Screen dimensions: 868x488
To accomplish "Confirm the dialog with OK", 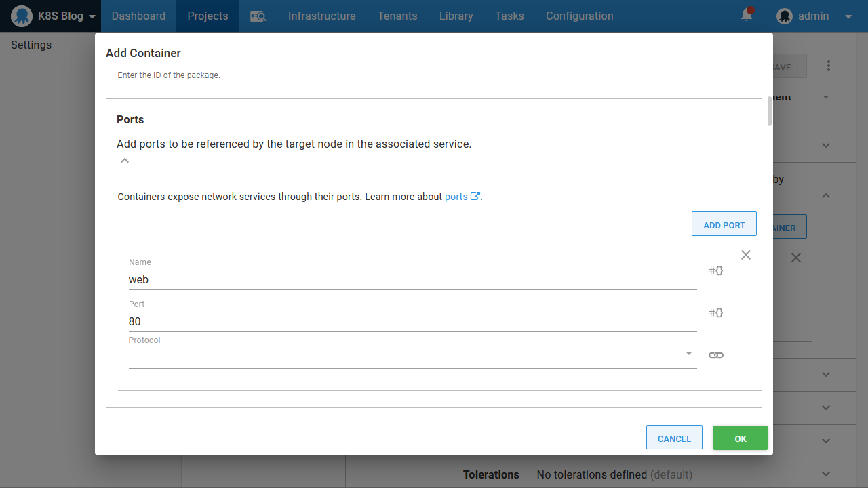I will tap(740, 439).
